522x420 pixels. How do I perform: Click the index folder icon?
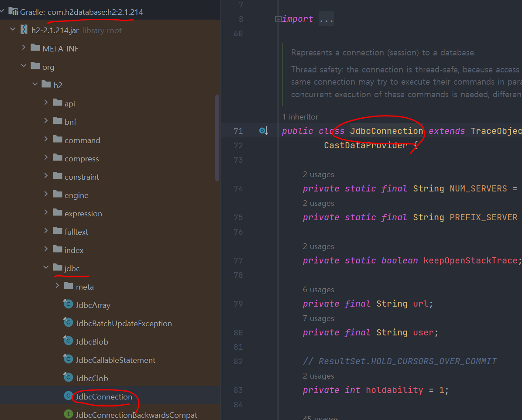pyautogui.click(x=58, y=249)
